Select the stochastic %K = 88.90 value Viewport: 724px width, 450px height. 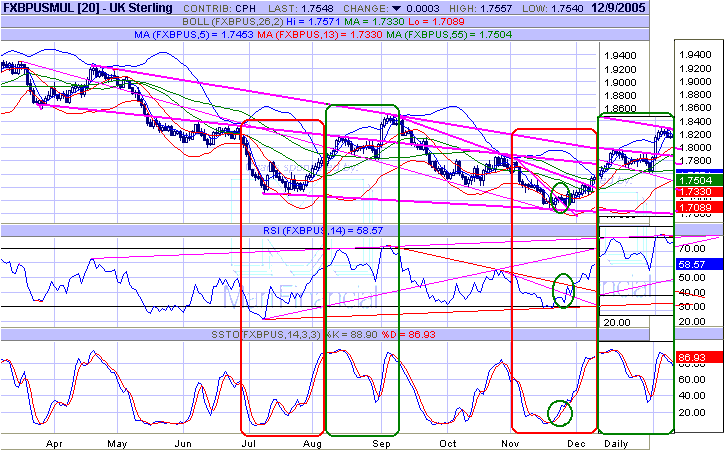pyautogui.click(x=352, y=334)
